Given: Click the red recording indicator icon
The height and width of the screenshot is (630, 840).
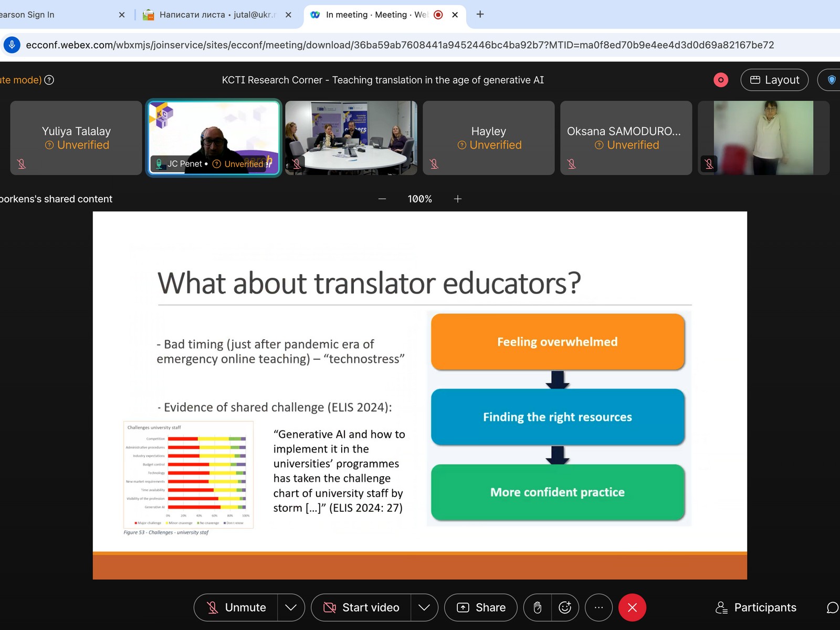Looking at the screenshot, I should (721, 80).
